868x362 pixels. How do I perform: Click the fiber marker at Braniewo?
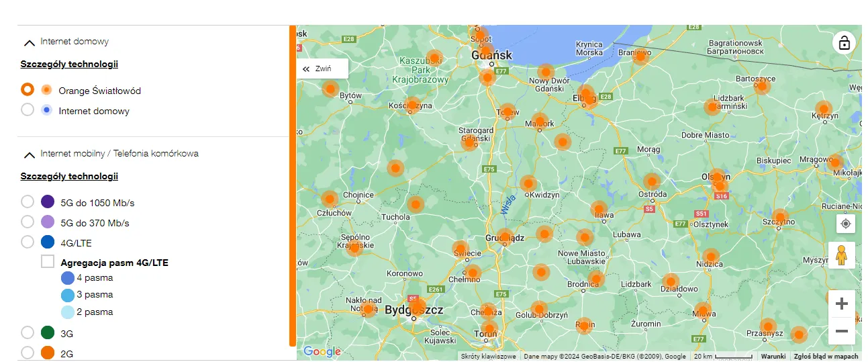641,56
